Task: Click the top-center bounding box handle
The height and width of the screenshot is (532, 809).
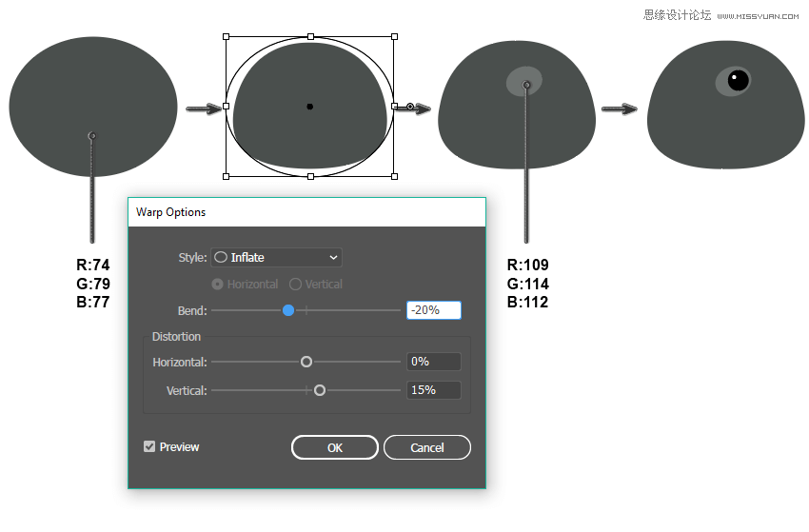Action: (x=310, y=36)
